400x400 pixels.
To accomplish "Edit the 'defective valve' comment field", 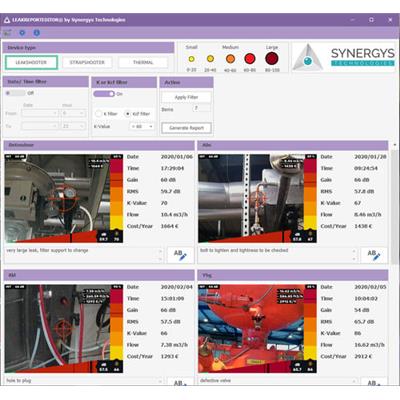I will pyautogui.click(x=277, y=381).
